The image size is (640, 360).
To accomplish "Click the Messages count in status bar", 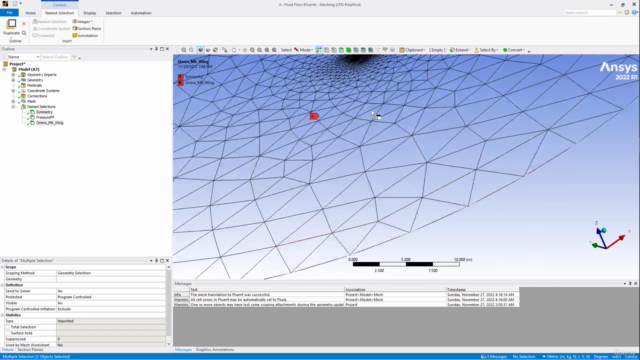I will tap(494, 357).
